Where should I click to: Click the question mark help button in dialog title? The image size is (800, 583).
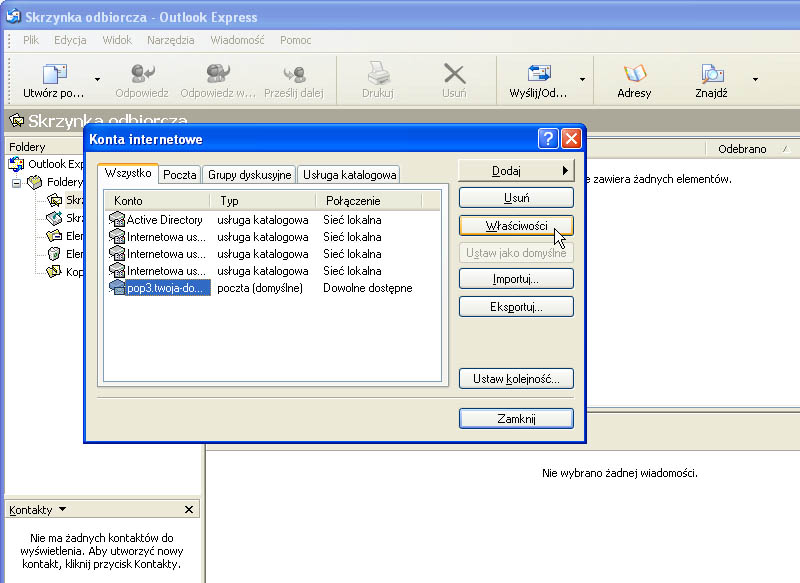coord(548,139)
